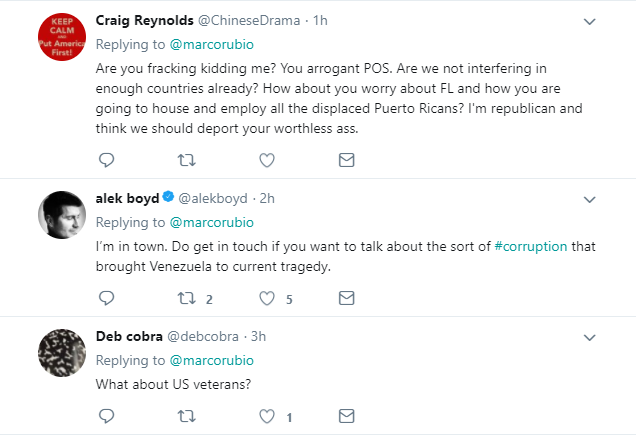Open Craig Reynolds' Keep Calm avatar
The image size is (636, 435).
[61, 38]
